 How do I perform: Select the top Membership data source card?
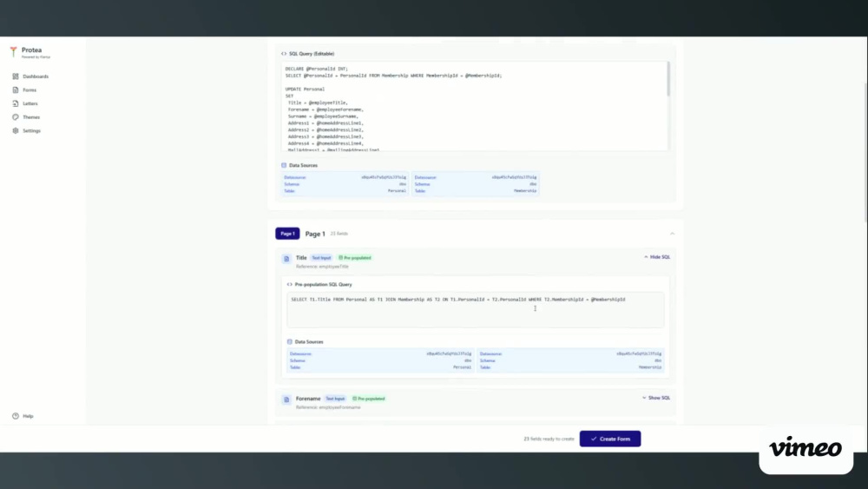(x=476, y=184)
